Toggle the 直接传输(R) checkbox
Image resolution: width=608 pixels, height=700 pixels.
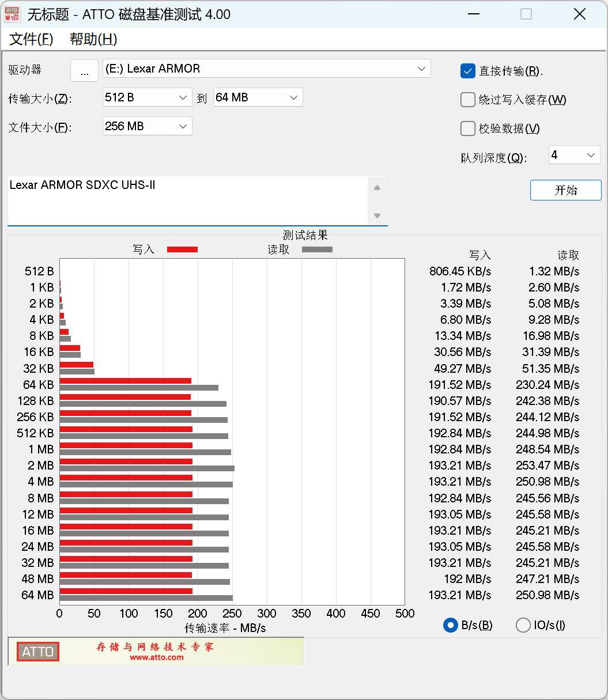[x=467, y=71]
